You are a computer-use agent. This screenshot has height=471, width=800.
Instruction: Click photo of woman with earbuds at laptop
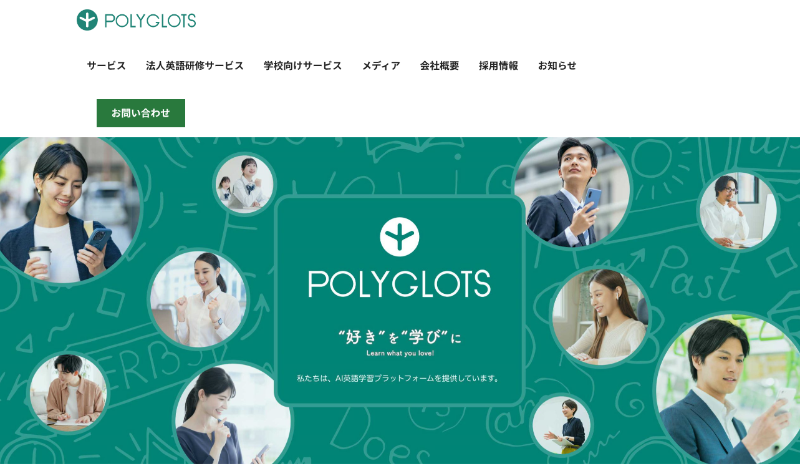click(600, 317)
